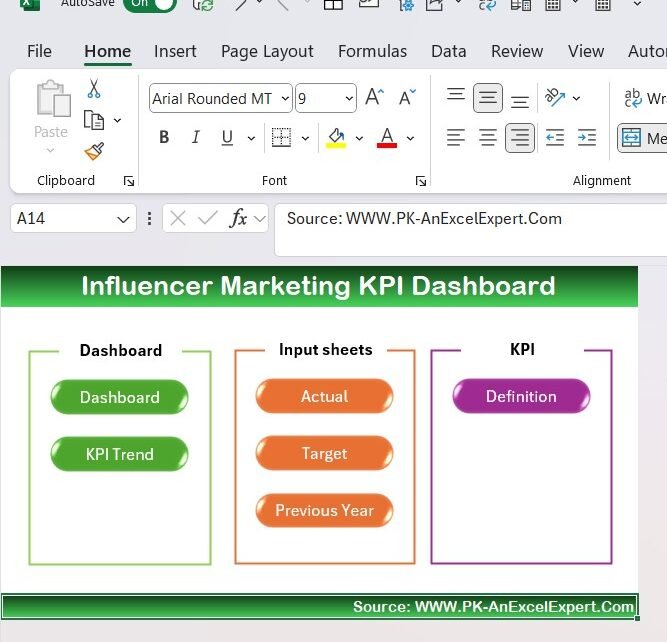Toggle Align Right button
Image resolution: width=667 pixels, height=642 pixels.
click(x=520, y=138)
